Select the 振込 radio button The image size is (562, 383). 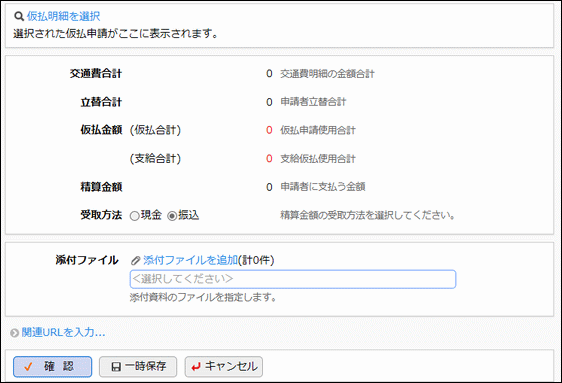point(172,216)
